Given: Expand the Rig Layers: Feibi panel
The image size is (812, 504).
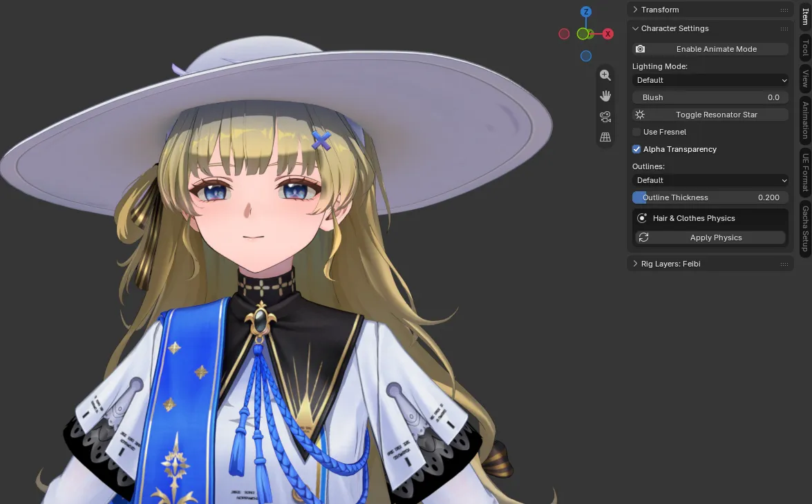Looking at the screenshot, I should pos(635,264).
